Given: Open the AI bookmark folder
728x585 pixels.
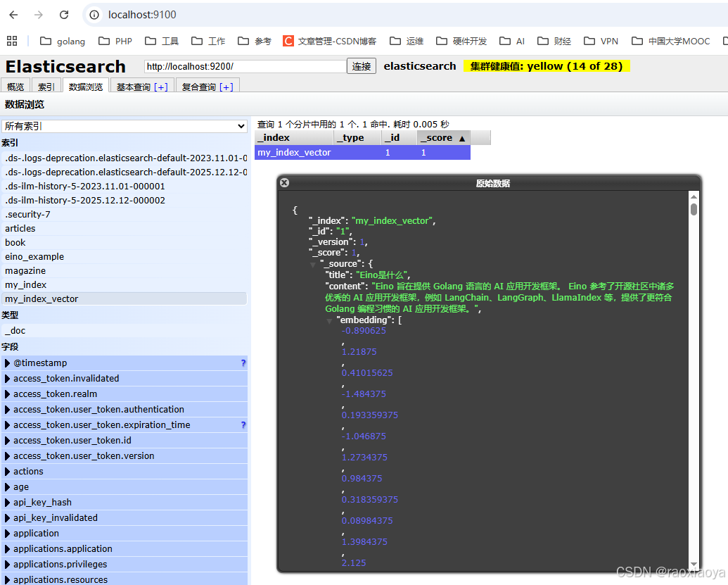Looking at the screenshot, I should [x=512, y=42].
